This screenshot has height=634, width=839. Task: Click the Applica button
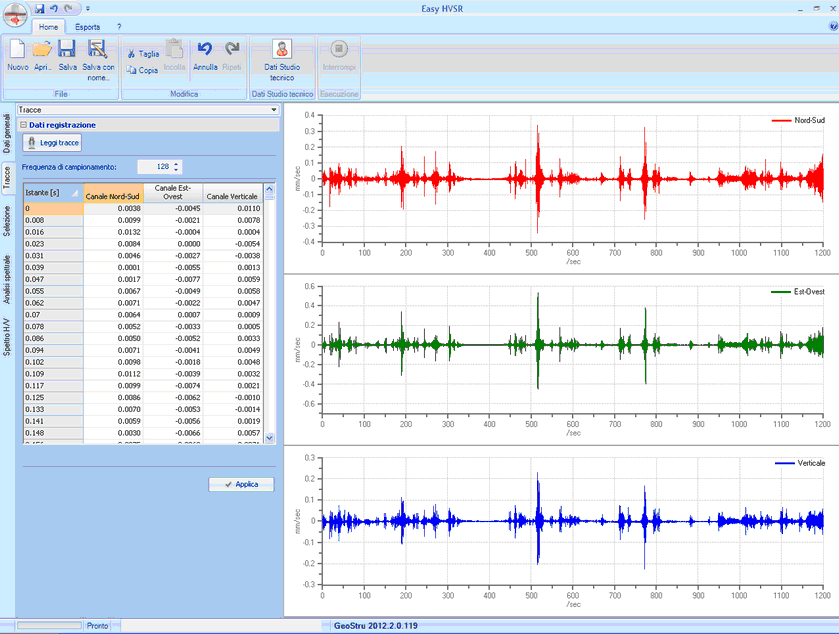[x=241, y=484]
